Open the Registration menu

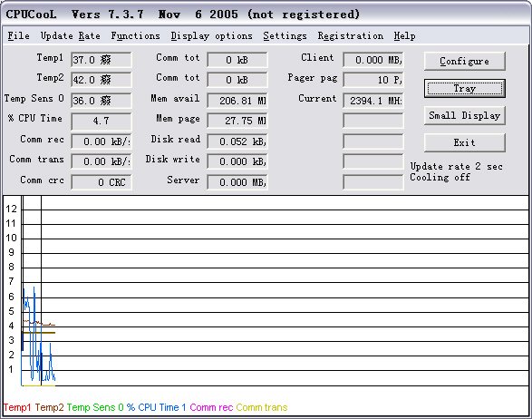(x=351, y=35)
